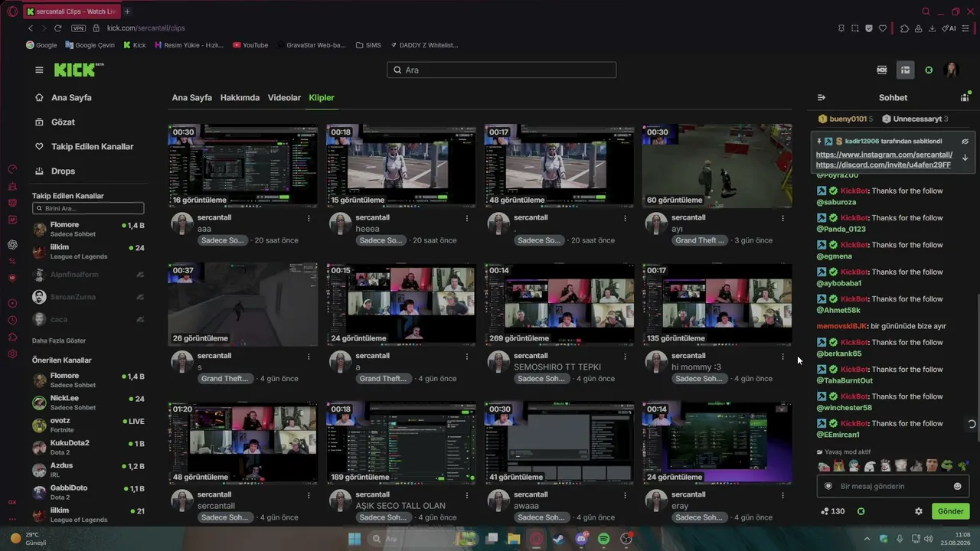
Task: Click 'Daha Fazla Göster' in sidebar
Action: point(59,341)
